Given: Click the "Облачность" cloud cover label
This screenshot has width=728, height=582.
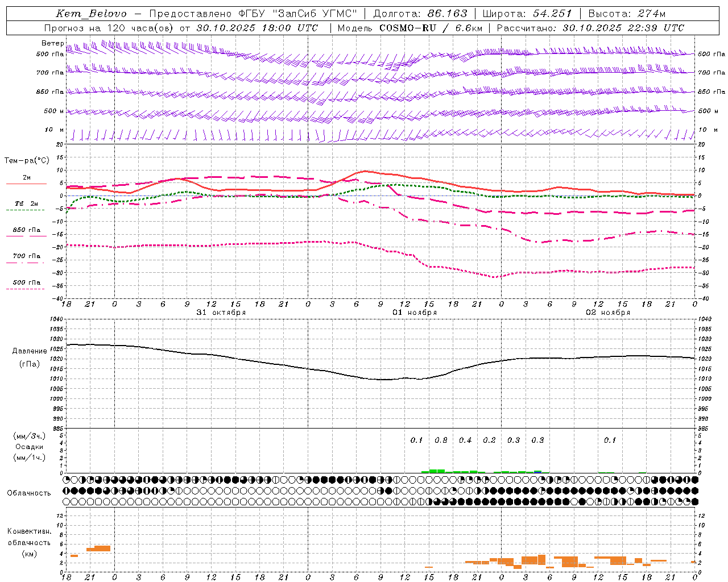Looking at the screenshot, I should pyautogui.click(x=29, y=493).
